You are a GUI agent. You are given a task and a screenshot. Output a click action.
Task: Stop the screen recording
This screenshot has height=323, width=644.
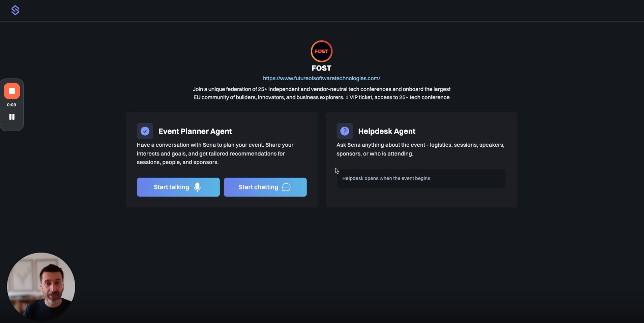(12, 91)
